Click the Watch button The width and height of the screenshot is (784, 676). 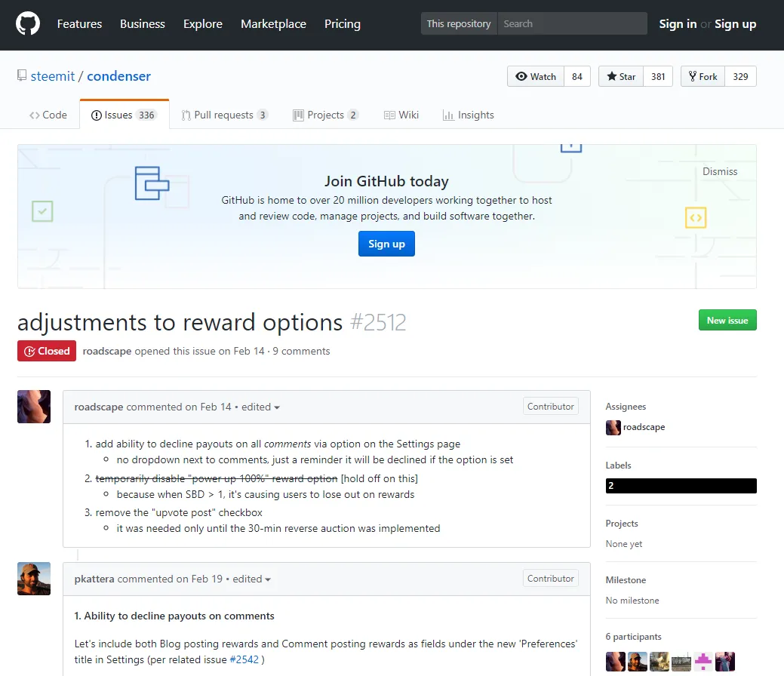coord(536,76)
